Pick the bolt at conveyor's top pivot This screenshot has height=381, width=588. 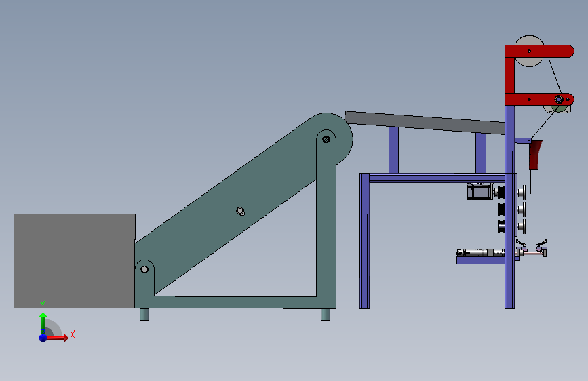coord(326,140)
